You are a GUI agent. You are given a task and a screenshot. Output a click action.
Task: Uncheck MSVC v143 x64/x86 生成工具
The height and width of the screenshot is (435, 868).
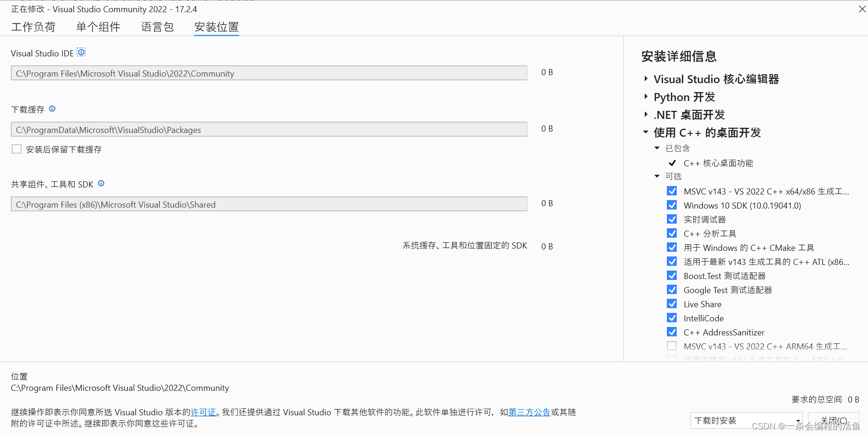[x=672, y=191]
